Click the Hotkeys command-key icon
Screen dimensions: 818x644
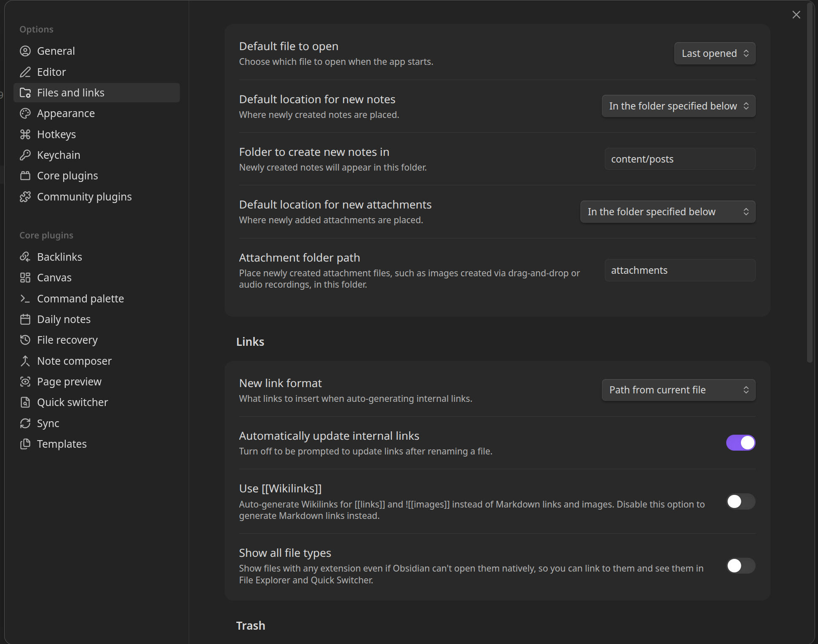tap(25, 134)
